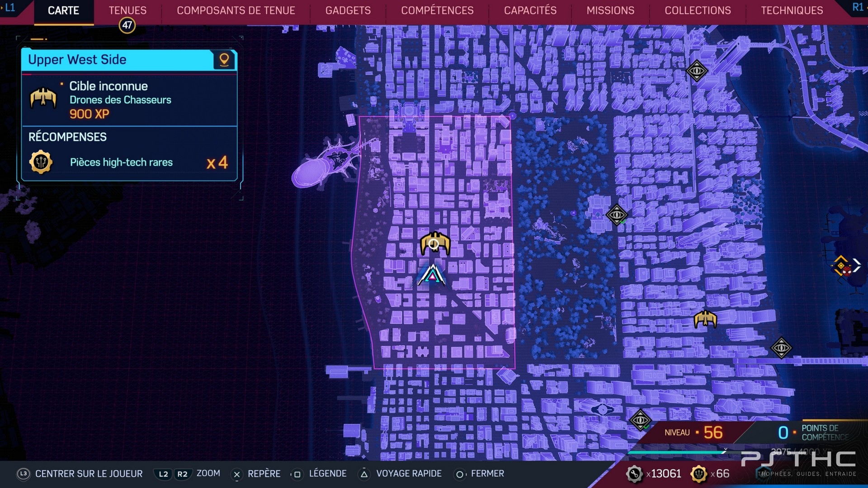The height and width of the screenshot is (488, 868).
Task: Click the L2 zoom button icon
Action: tap(163, 474)
